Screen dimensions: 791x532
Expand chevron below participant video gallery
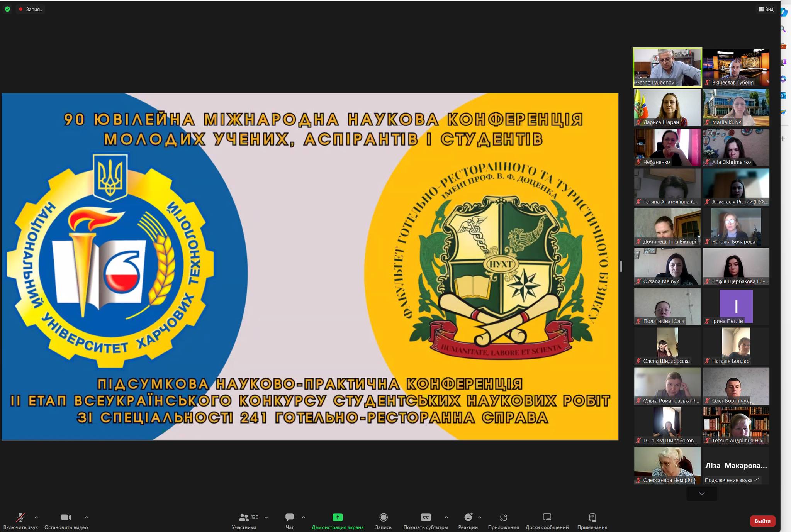coord(702,494)
